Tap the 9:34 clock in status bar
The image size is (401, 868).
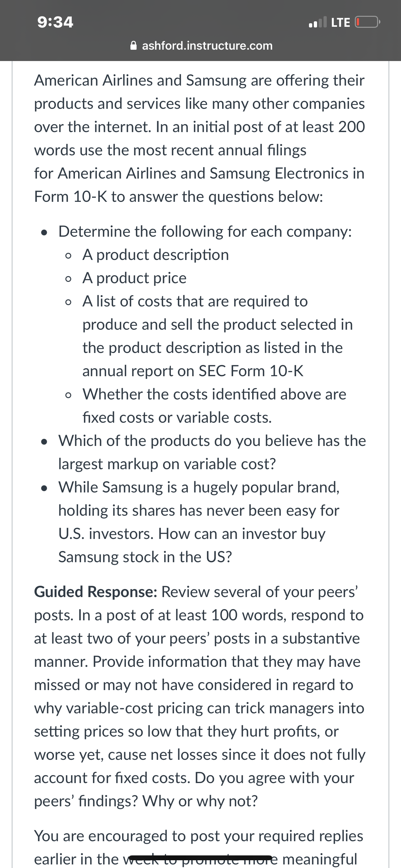pyautogui.click(x=55, y=22)
